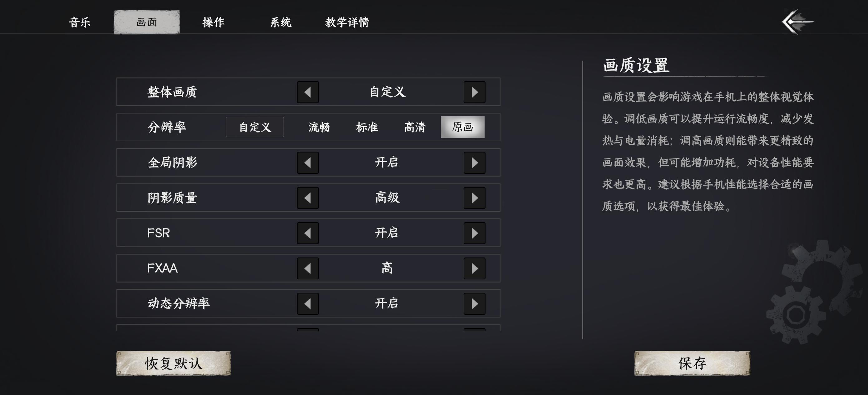Lower FXAA level with left arrow
Screen dimensions: 868x395
click(307, 268)
